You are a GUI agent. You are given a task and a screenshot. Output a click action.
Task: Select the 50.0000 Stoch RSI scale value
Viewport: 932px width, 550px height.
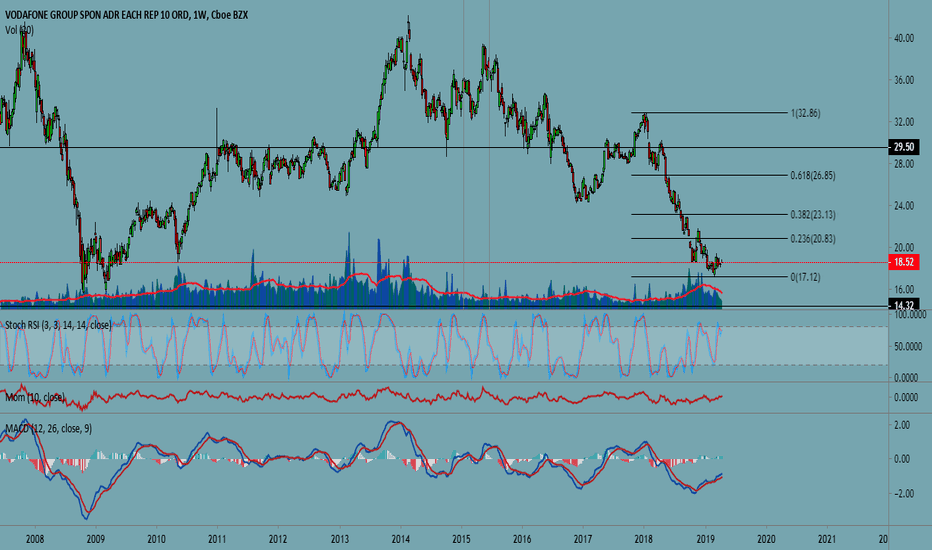point(910,346)
